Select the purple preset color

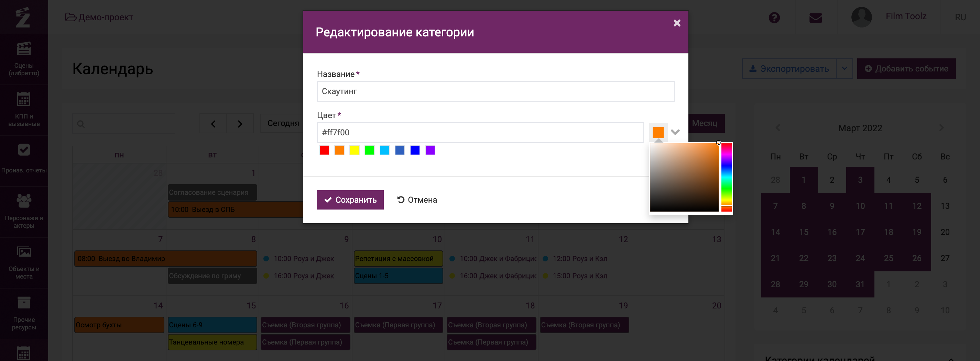click(430, 150)
